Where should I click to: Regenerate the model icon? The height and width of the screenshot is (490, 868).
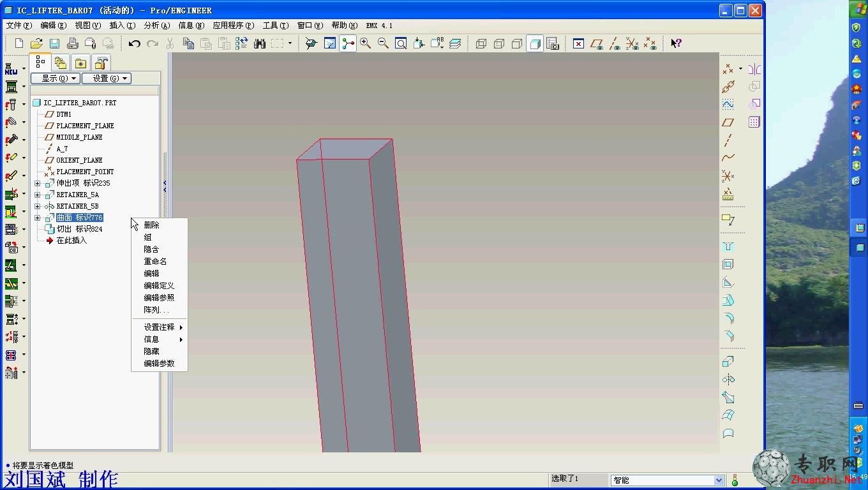(x=242, y=43)
